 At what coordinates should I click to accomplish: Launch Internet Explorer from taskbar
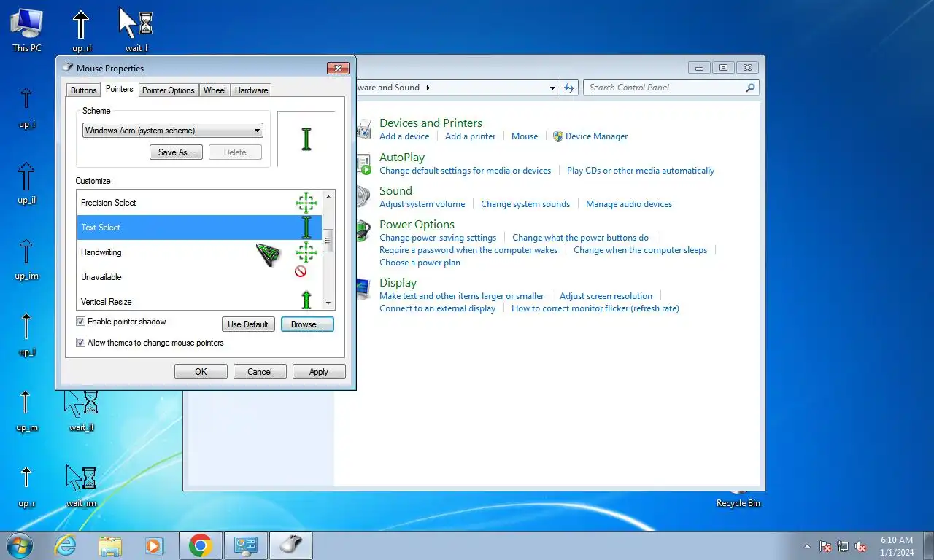66,545
